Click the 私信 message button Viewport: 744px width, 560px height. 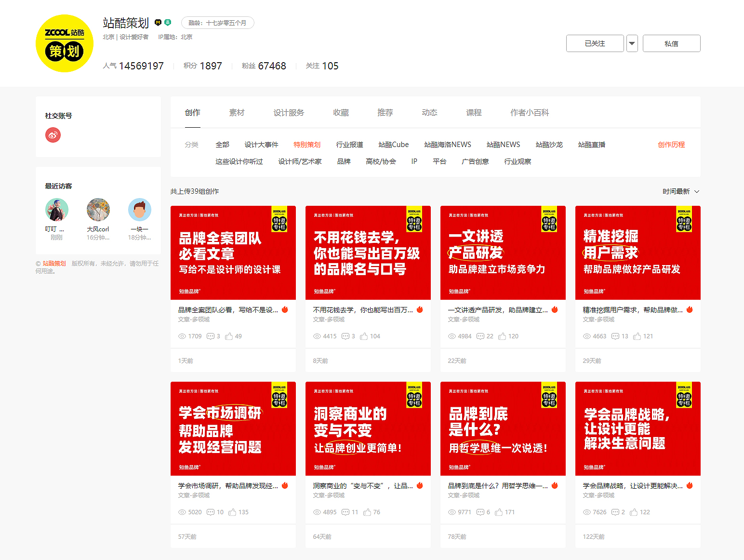point(672,43)
